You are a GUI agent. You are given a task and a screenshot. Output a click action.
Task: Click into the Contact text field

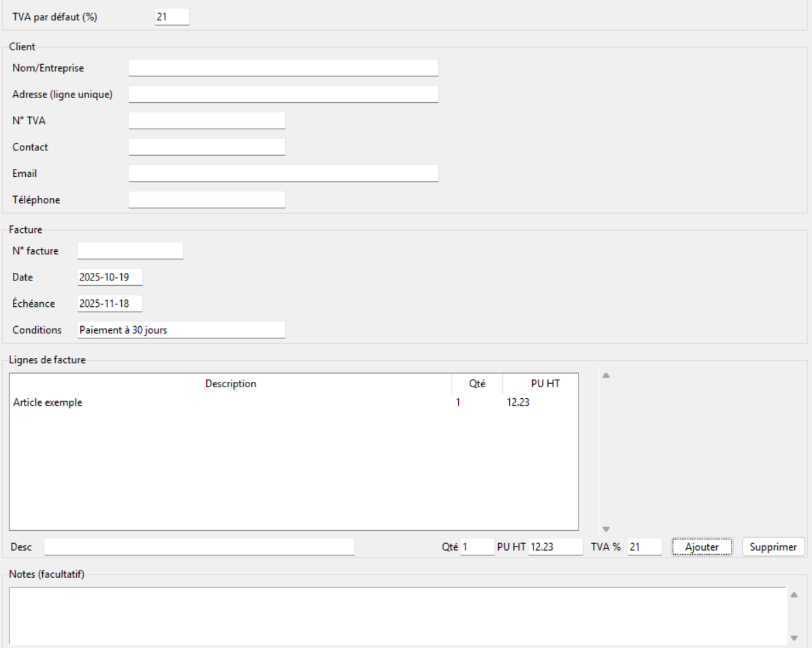tap(207, 147)
